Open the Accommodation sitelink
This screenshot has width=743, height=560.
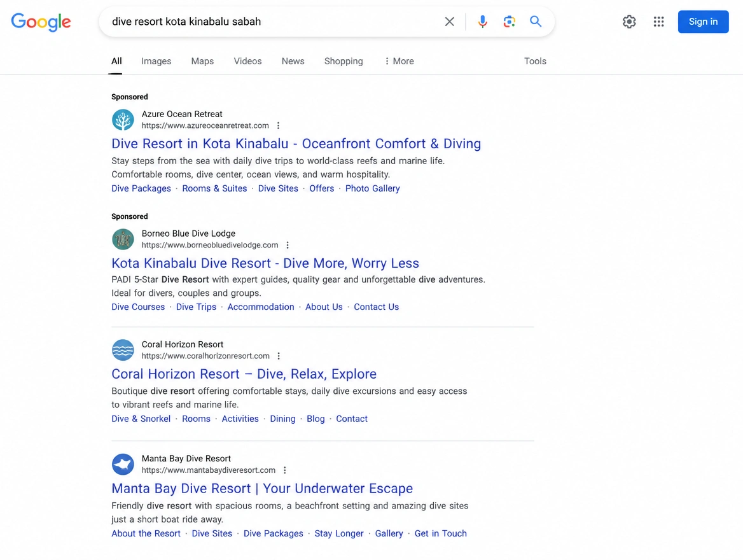click(261, 307)
